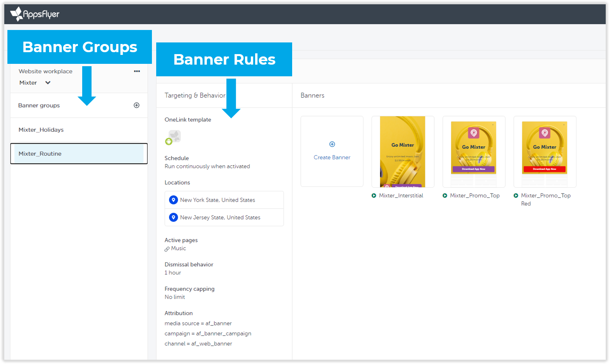Image resolution: width=610 pixels, height=364 pixels.
Task: Click 'campaign = af_banner_campaign' attribution text
Action: pyautogui.click(x=208, y=334)
